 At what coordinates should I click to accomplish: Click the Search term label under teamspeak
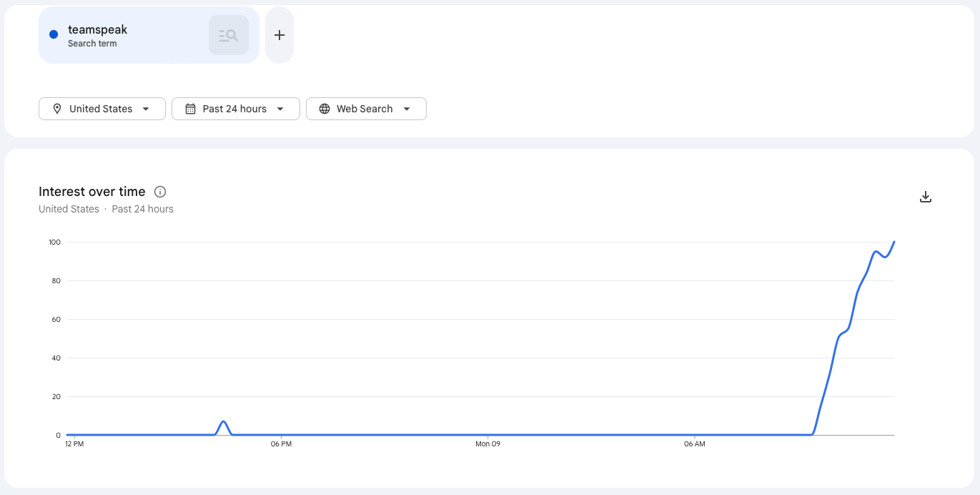(x=92, y=44)
